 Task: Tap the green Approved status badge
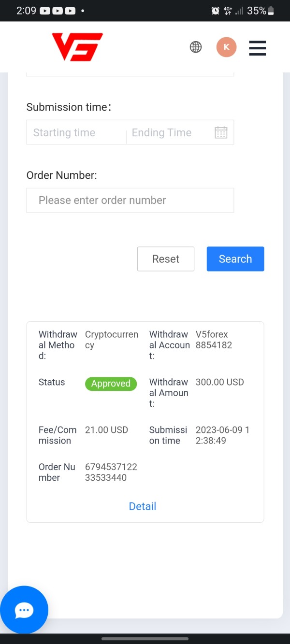point(111,384)
